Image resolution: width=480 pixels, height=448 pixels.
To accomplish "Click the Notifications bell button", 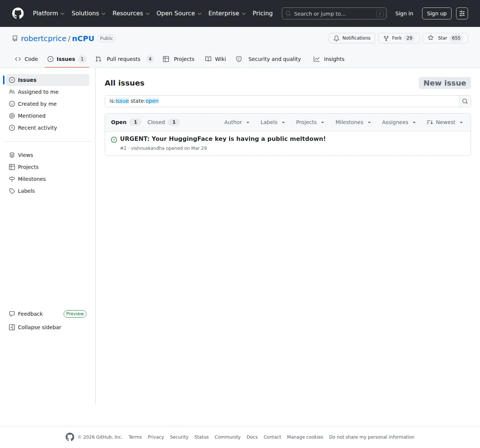I will 352,38.
